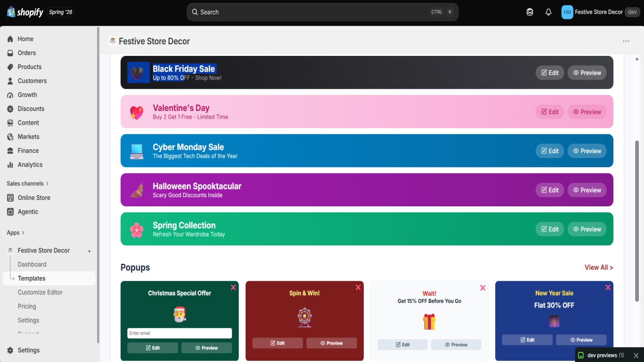The height and width of the screenshot is (362, 644).
Task: Edit the Valentine's Day banner
Action: tap(550, 112)
